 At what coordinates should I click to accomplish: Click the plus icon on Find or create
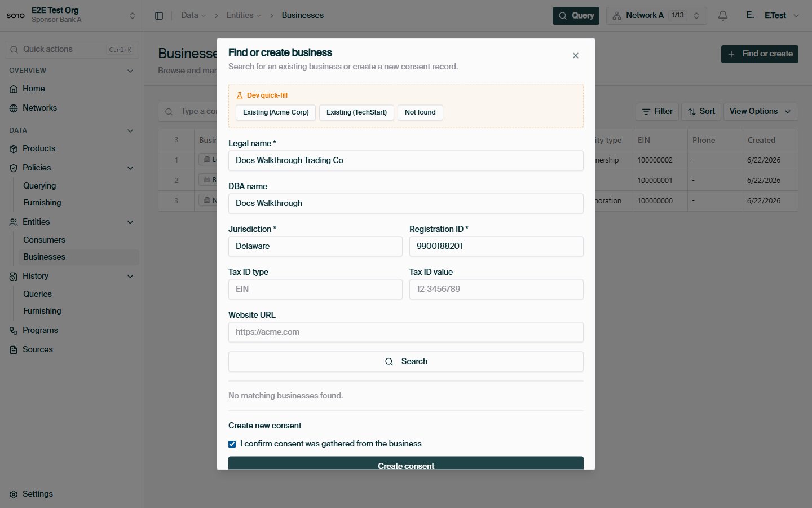[x=731, y=54]
